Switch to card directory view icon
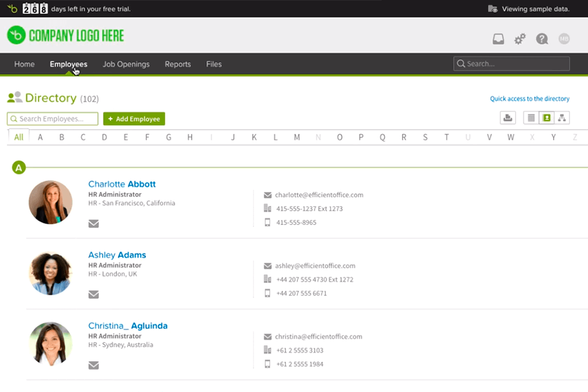This screenshot has height=392, width=588. pos(546,118)
